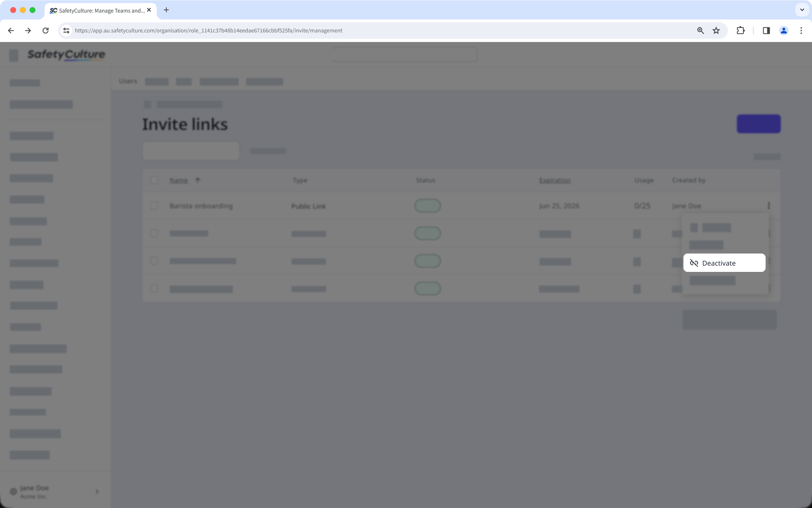Screen dimensions: 812x508
Task: Go forward in the browser
Action: 28,30
